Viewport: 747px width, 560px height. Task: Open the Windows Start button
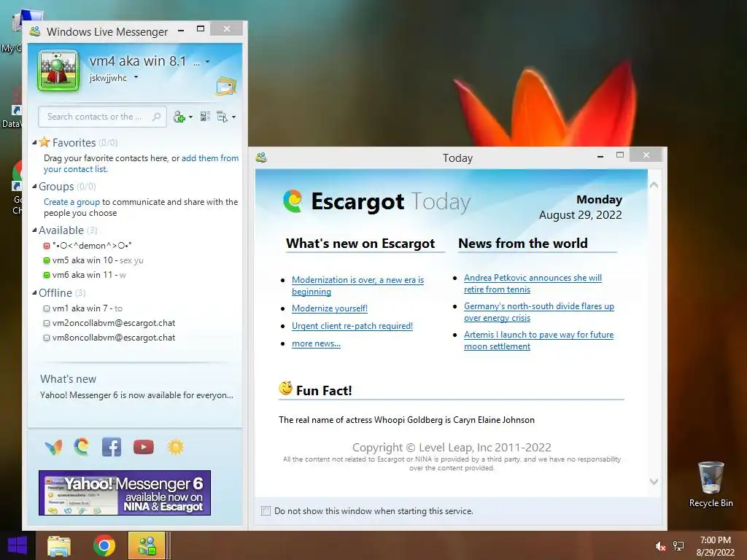pyautogui.click(x=18, y=545)
